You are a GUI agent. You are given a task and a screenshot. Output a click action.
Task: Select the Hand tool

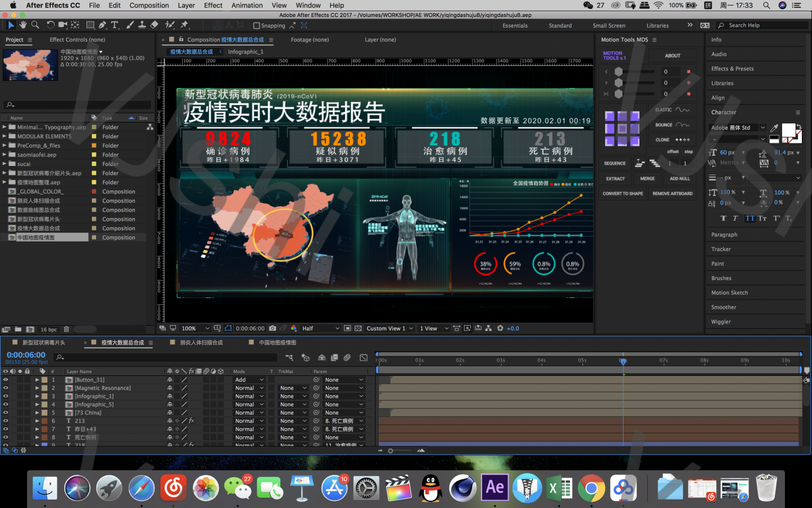coord(23,25)
